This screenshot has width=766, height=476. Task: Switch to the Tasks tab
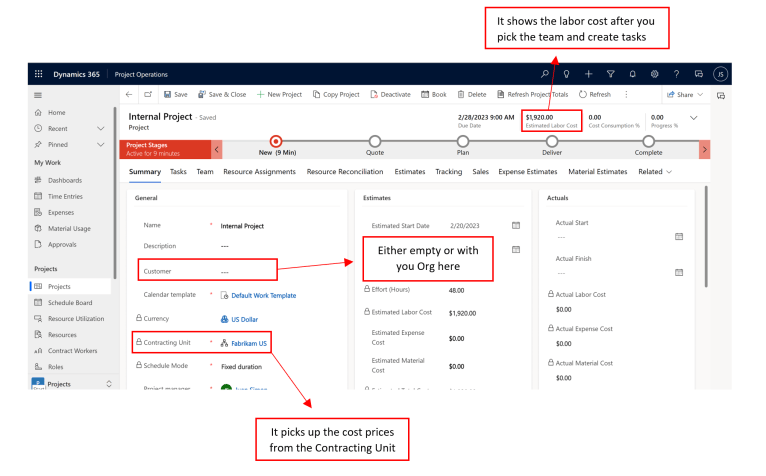(178, 172)
